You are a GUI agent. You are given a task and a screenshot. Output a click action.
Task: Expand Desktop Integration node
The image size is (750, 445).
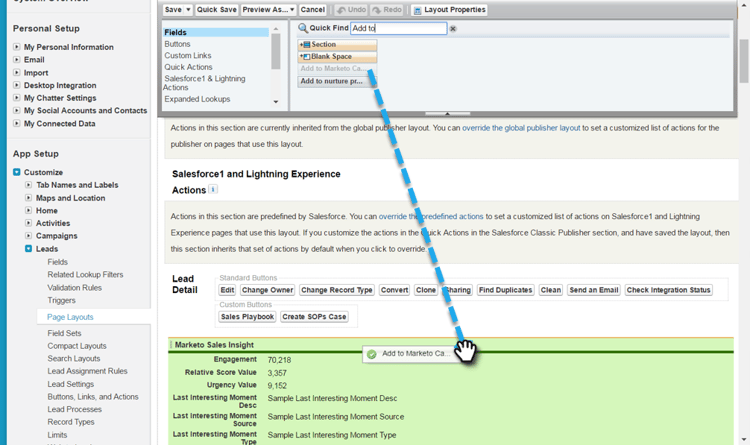click(x=17, y=85)
